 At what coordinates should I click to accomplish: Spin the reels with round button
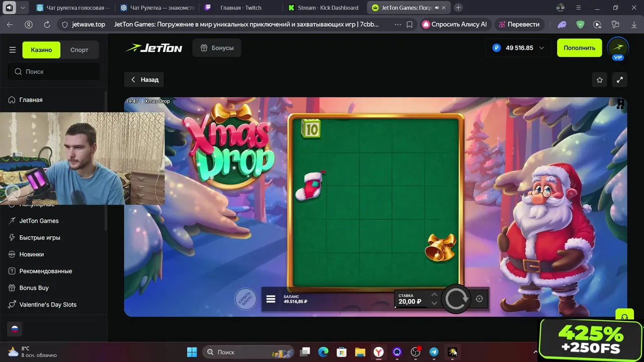[x=456, y=299]
